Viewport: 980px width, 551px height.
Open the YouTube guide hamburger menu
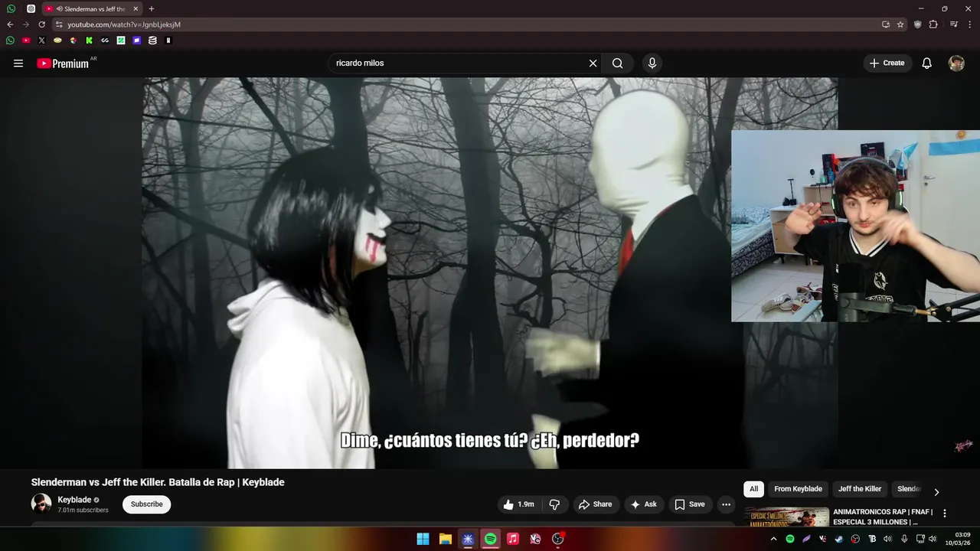tap(18, 64)
